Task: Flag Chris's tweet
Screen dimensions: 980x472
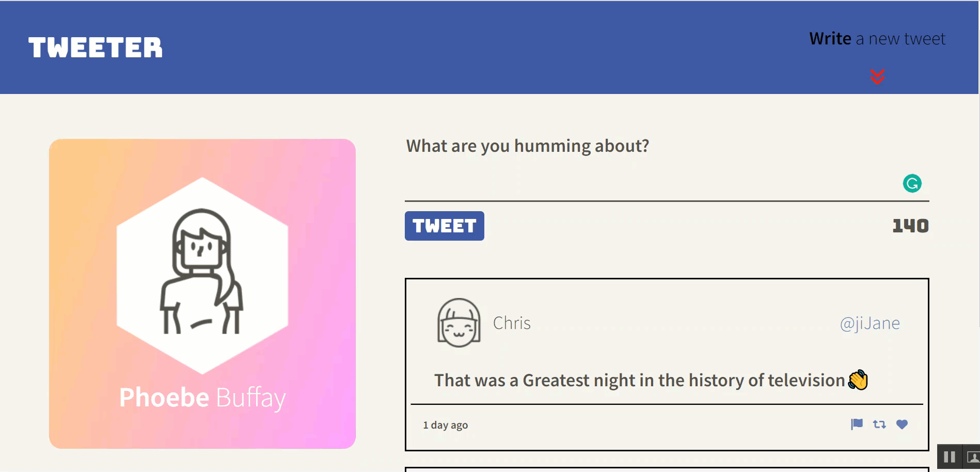Action: (x=857, y=424)
